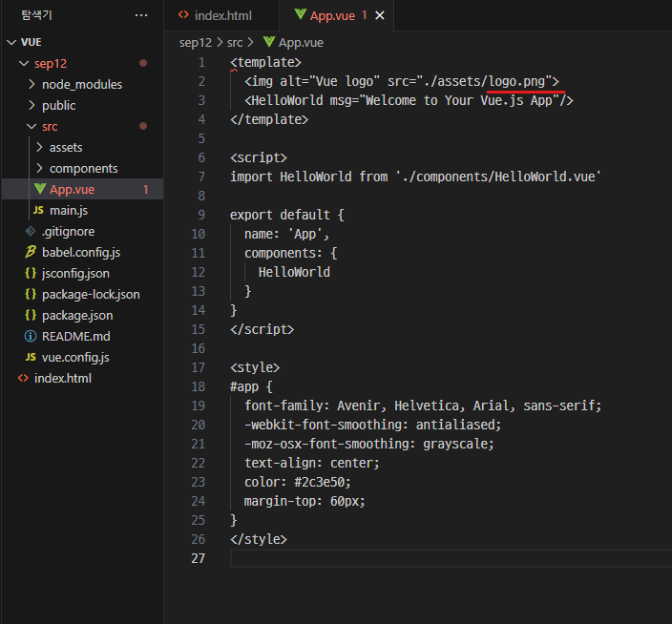Click the 탐색기 explorer panel title
Image resolution: width=672 pixels, height=624 pixels.
click(x=37, y=15)
